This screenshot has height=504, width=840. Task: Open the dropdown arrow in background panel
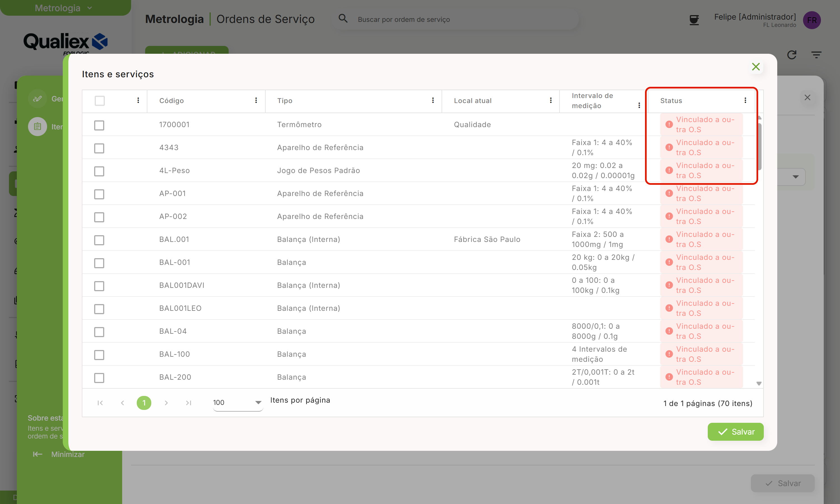[795, 177]
